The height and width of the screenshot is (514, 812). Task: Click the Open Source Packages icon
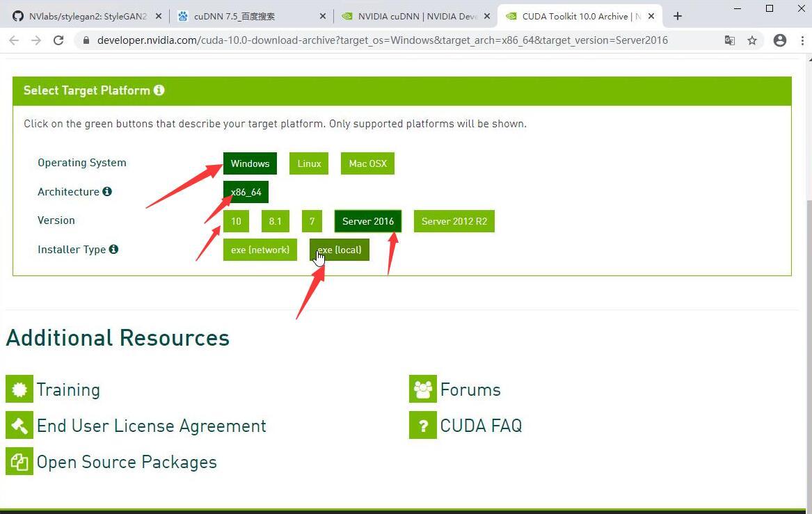[x=19, y=461]
